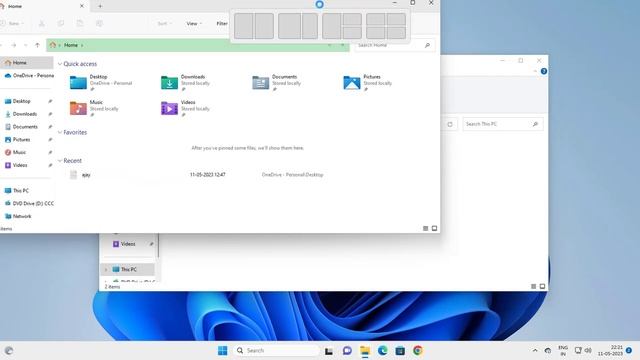Go up one folder with the Up arrow
Screen dimensions: 640x360
coord(38,45)
